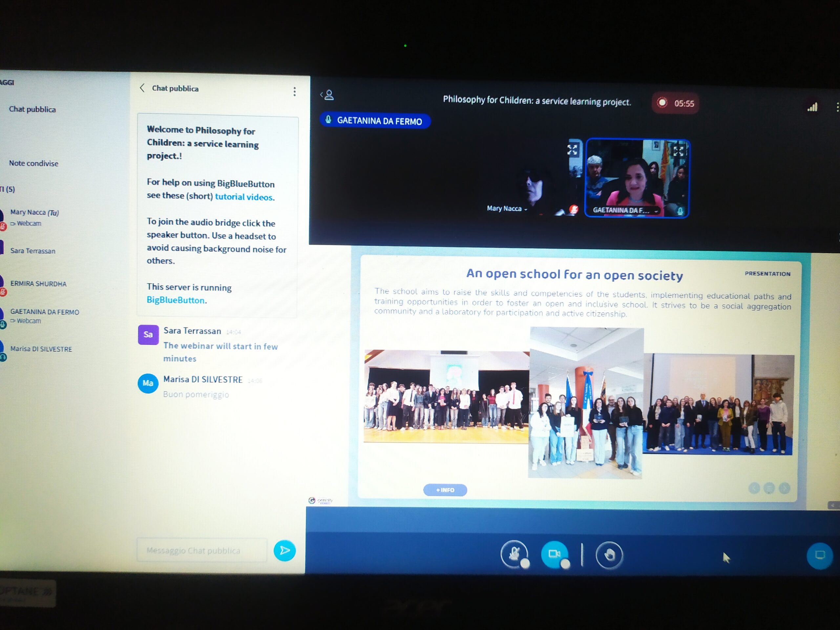840x630 pixels.
Task: Select user GAETANINA DA FERMO in list
Action: [x=44, y=315]
